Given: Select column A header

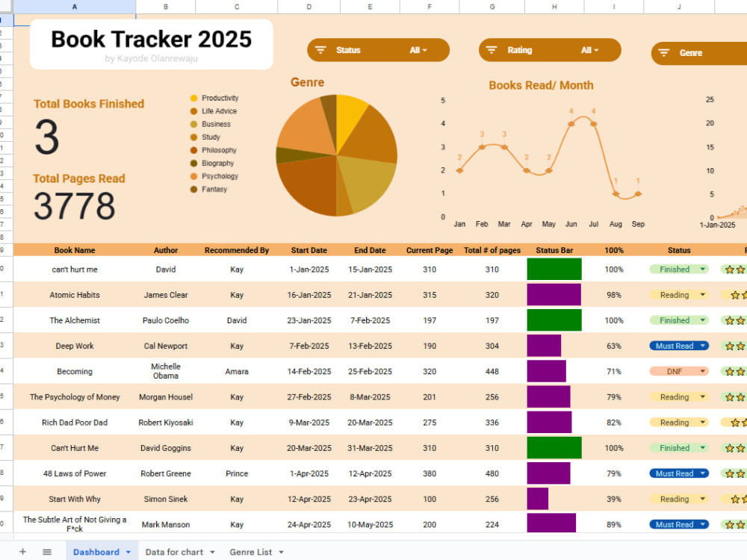Looking at the screenshot, I should coord(75,7).
